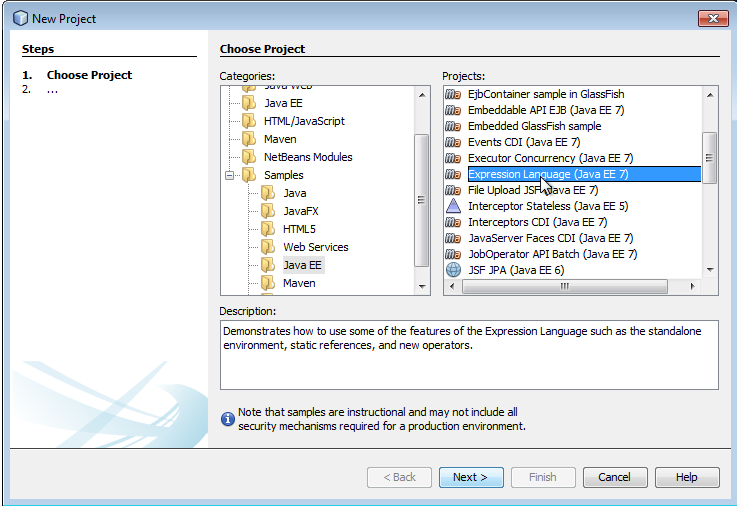This screenshot has height=506, width=737.
Task: Click the Executor Concurrency project icon
Action: (x=453, y=158)
